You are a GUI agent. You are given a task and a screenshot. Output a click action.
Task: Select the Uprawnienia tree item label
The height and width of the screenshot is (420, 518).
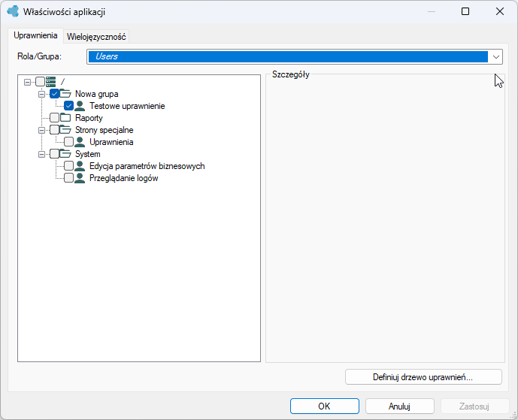coord(111,142)
